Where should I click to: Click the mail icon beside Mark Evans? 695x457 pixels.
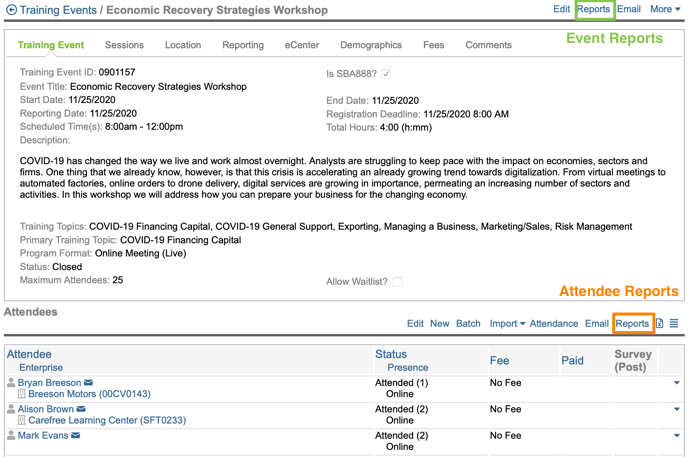75,436
